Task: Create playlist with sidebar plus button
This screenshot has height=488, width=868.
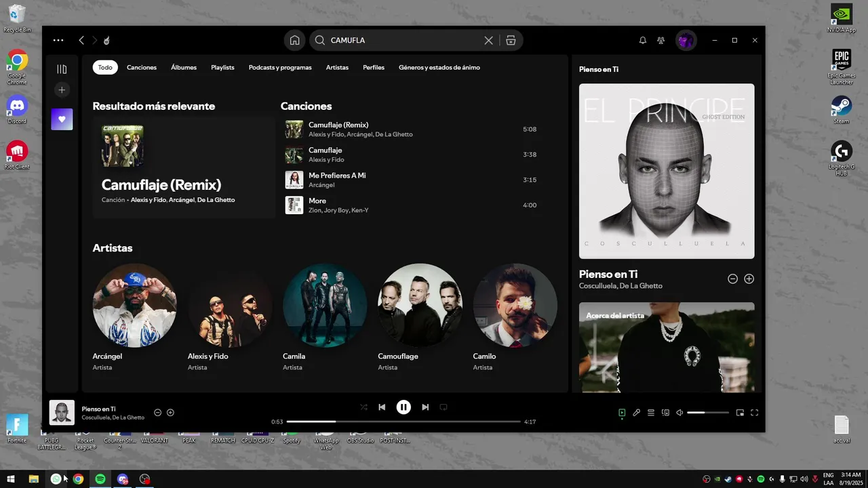Action: (x=62, y=89)
